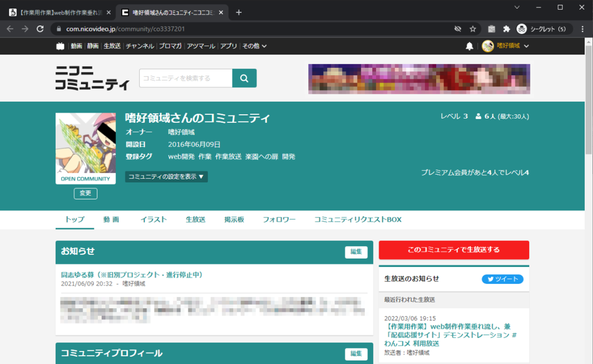593x364 pixels.
Task: Click the incognito profile icon
Action: (x=522, y=29)
